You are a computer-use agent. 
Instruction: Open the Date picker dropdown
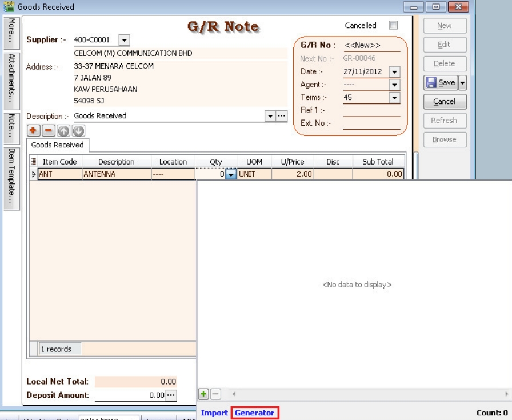click(394, 71)
